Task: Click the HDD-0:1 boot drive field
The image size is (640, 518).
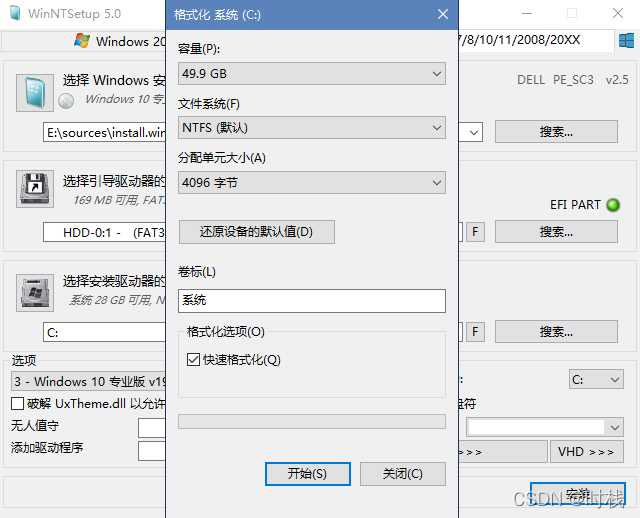Action: point(104,232)
